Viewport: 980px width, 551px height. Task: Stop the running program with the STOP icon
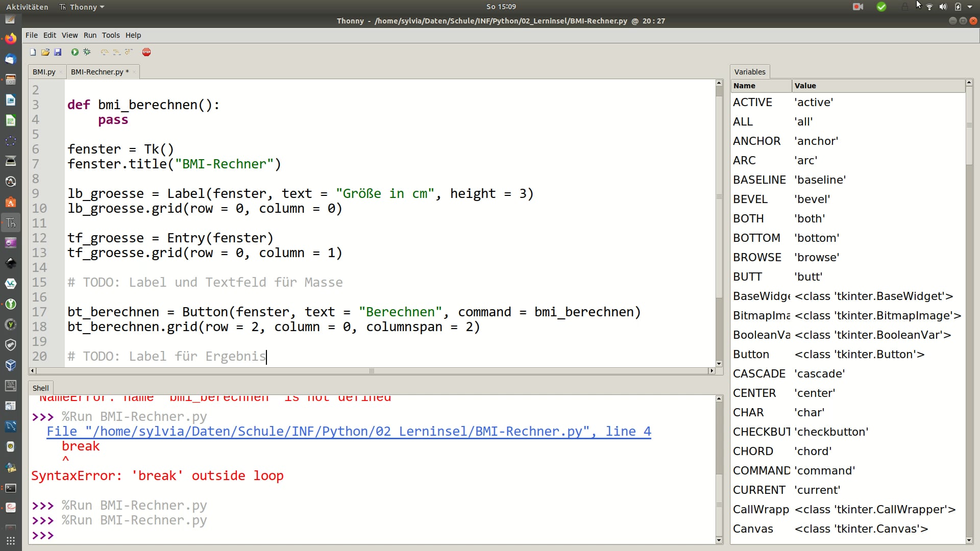pos(146,52)
